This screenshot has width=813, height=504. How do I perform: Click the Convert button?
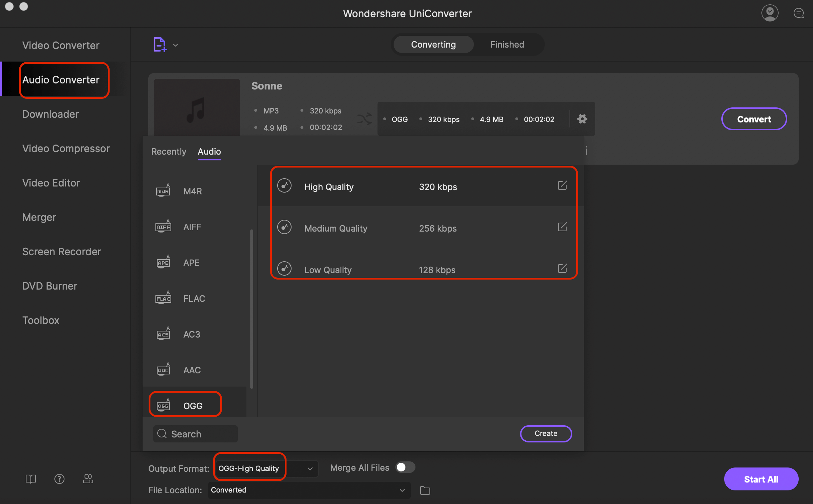click(753, 118)
